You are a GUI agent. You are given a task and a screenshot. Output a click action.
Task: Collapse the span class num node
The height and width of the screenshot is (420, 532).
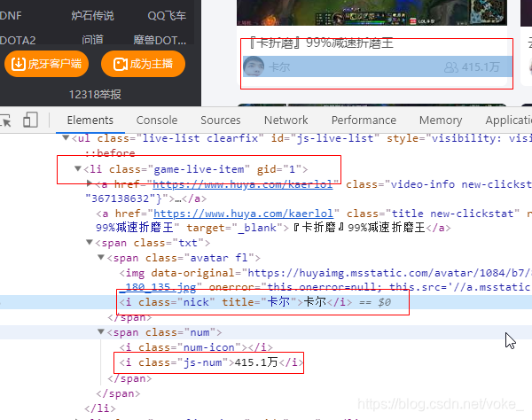101,331
